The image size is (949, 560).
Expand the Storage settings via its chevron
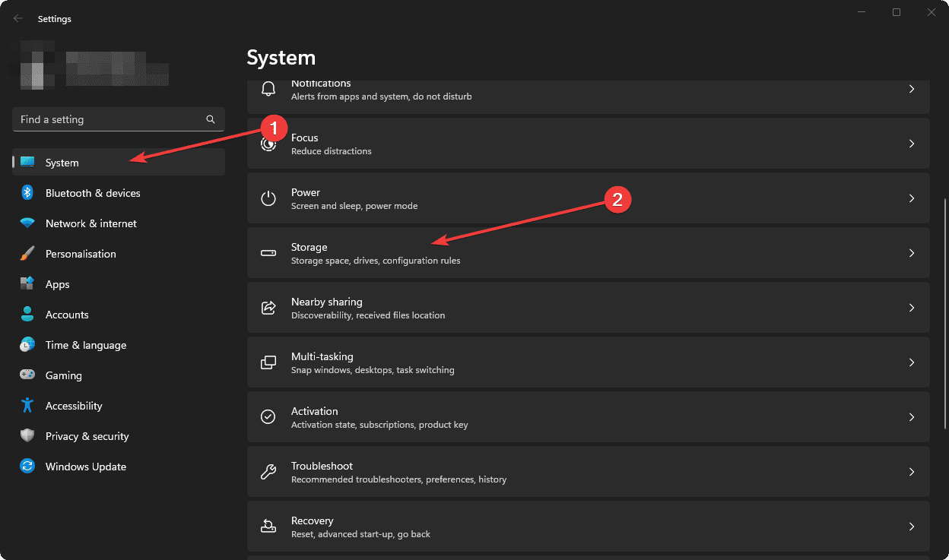pyautogui.click(x=911, y=252)
